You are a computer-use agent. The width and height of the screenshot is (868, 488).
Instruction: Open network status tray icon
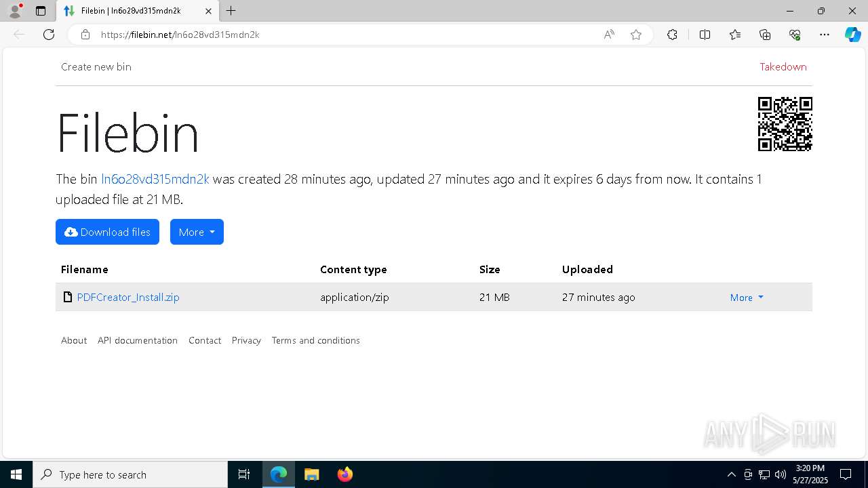coord(764,474)
